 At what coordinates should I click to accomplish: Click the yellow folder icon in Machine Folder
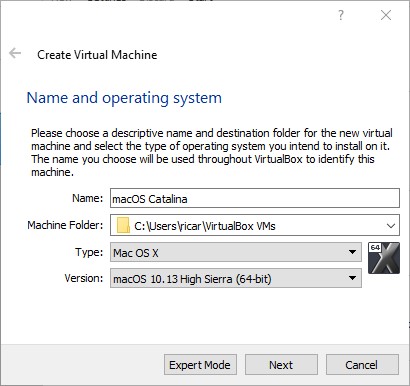pyautogui.click(x=123, y=226)
